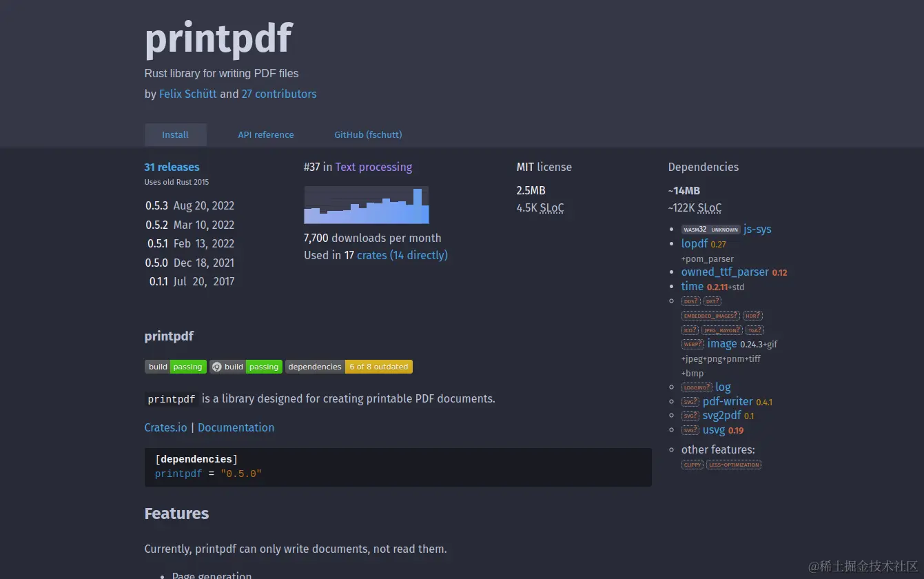Click the HDR? feature tag
The image size is (924, 579).
click(752, 316)
